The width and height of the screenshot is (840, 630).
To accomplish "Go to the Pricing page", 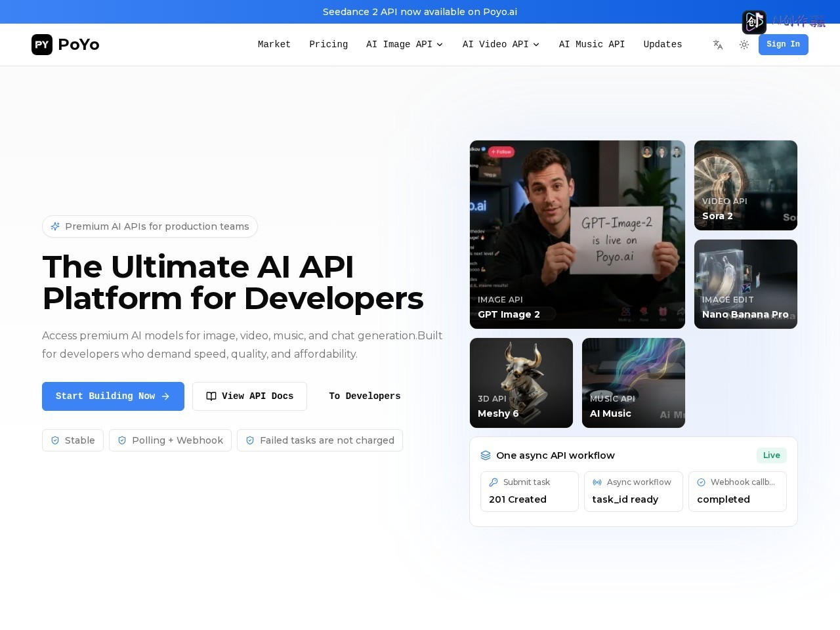I will [329, 45].
